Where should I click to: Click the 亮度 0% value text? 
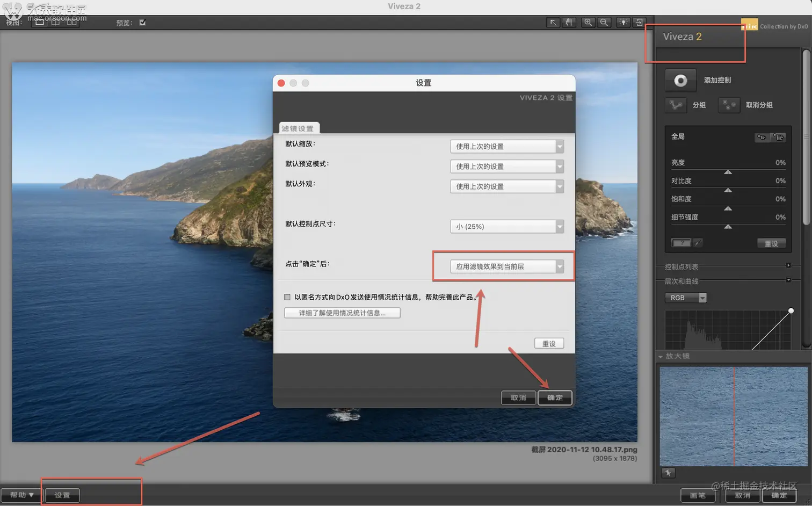point(780,163)
